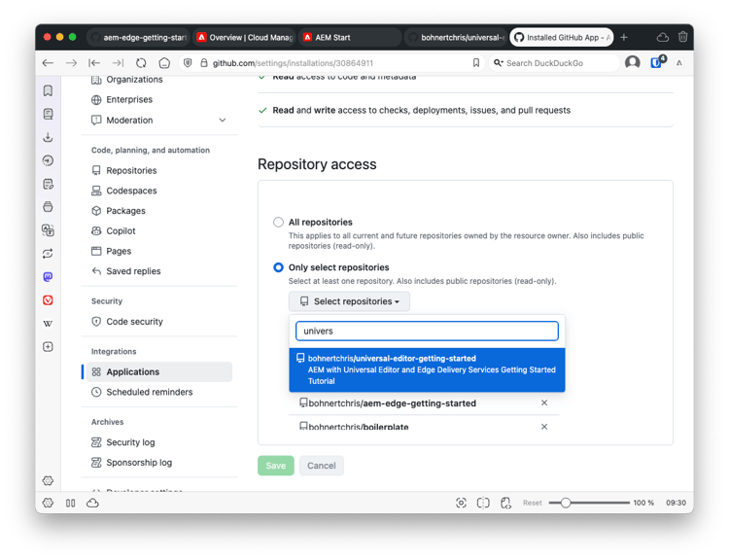Expand the Moderation section chevron

(x=223, y=120)
